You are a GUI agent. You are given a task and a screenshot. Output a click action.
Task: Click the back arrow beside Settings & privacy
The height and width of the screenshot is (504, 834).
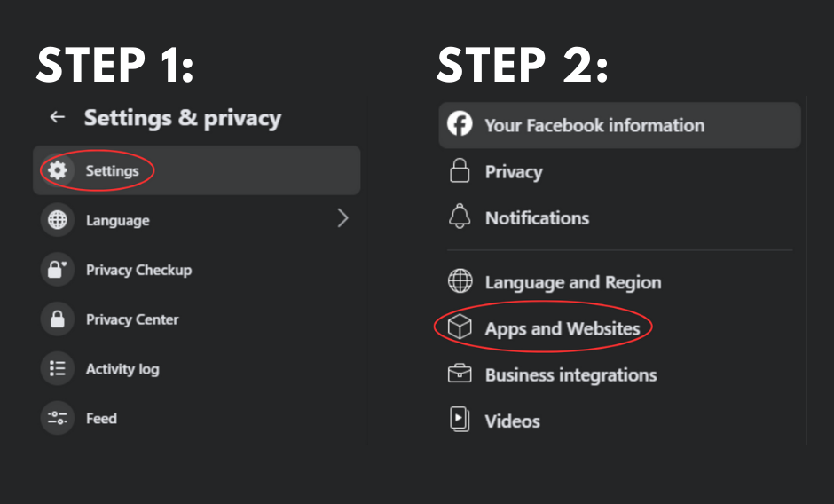(58, 117)
